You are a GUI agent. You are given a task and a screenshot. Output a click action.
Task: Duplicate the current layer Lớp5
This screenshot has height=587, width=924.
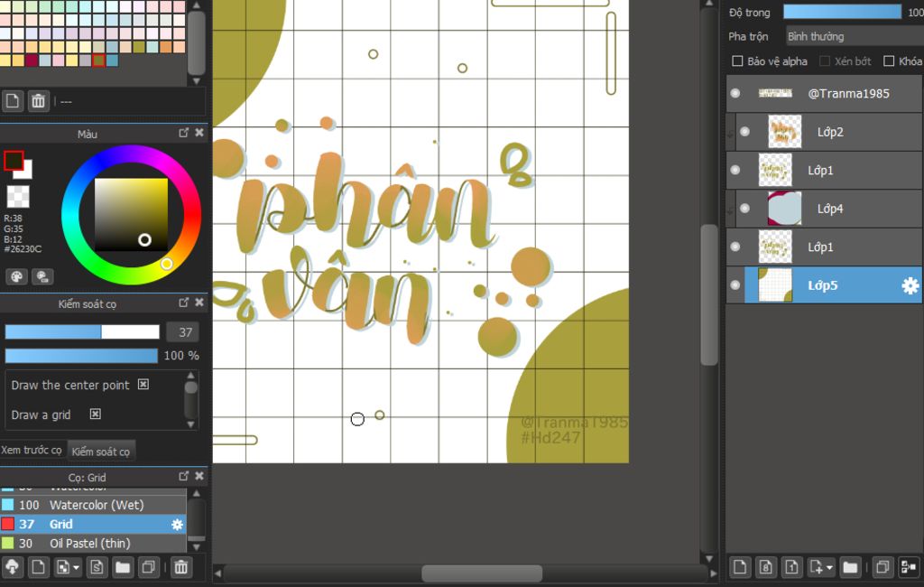tap(882, 567)
